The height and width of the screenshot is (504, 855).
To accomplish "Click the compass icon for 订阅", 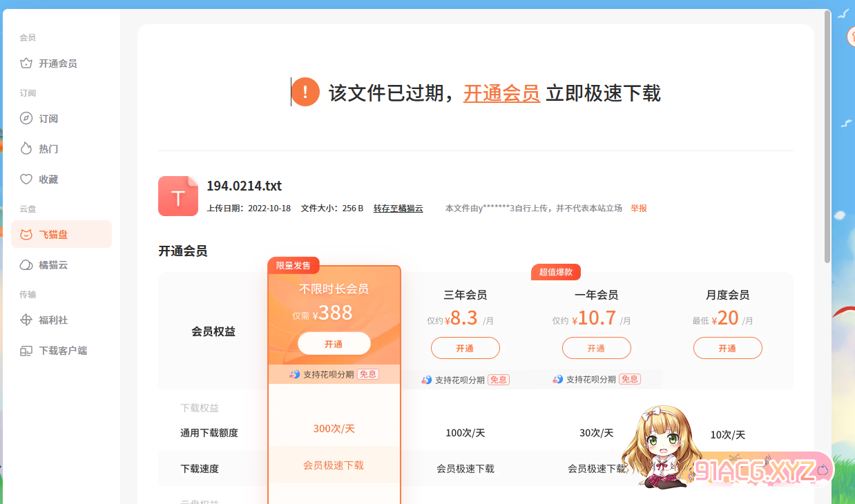I will click(26, 119).
